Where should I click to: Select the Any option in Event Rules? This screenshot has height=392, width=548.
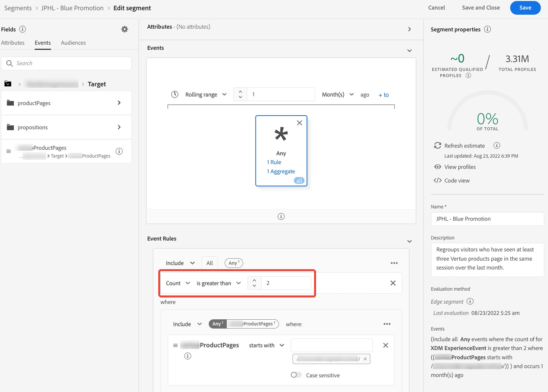click(233, 263)
